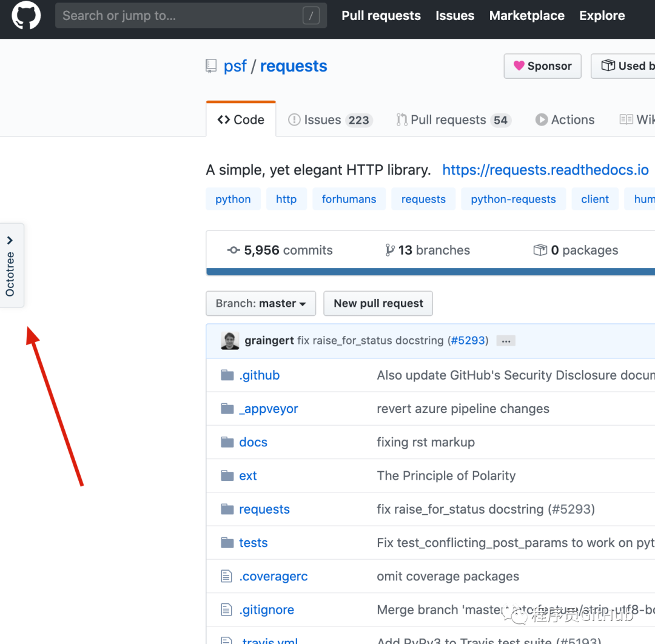Select the client topic tag
The image size is (655, 644).
(595, 199)
